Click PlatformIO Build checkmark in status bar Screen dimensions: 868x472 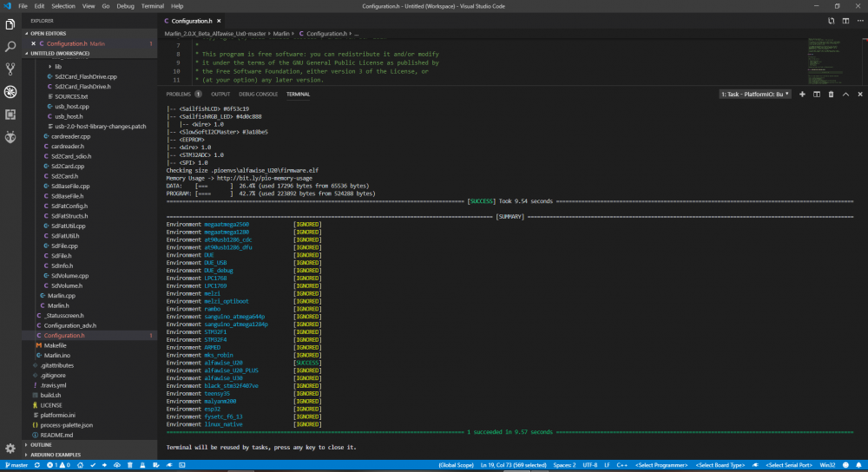[x=93, y=465]
